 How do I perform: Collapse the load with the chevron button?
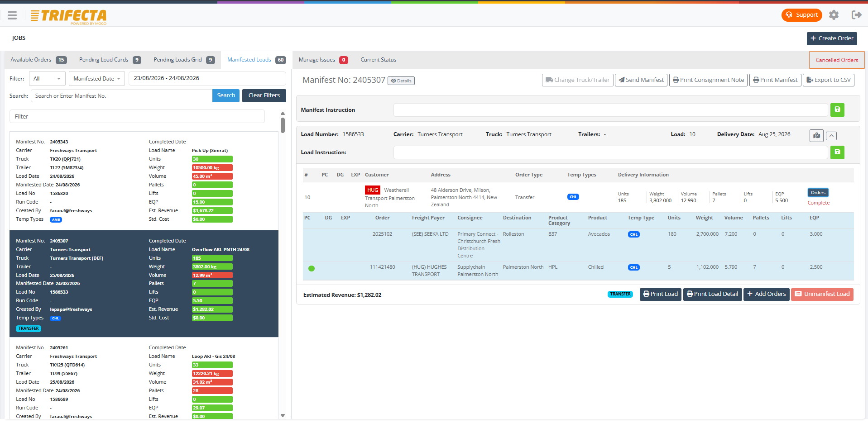[x=831, y=136]
